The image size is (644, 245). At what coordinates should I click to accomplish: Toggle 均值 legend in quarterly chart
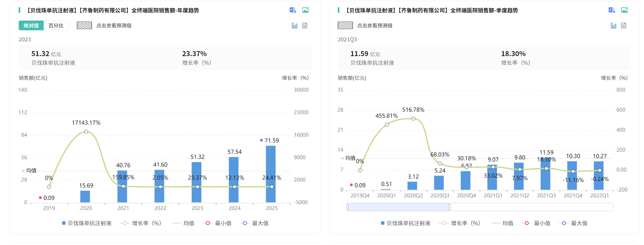pyautogui.click(x=502, y=223)
